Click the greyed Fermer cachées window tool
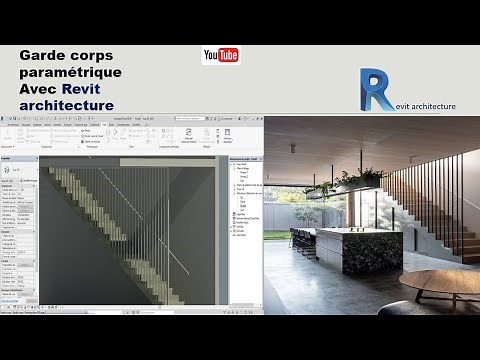 tap(207, 136)
